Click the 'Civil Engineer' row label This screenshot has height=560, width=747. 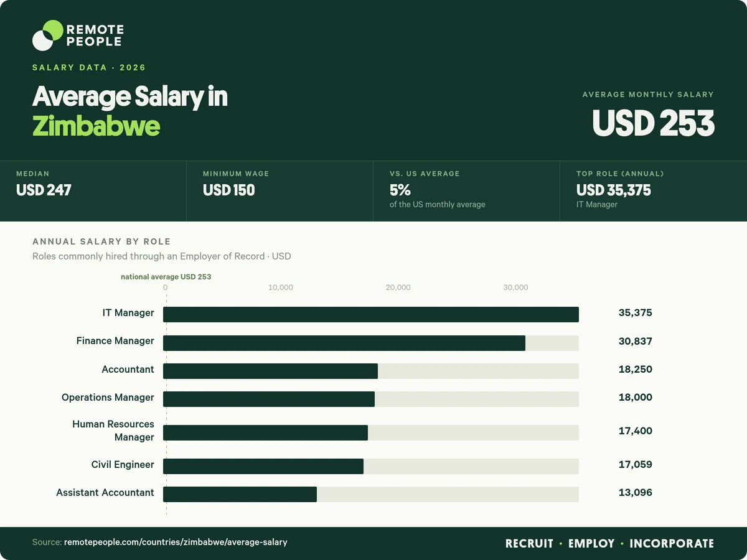point(123,465)
